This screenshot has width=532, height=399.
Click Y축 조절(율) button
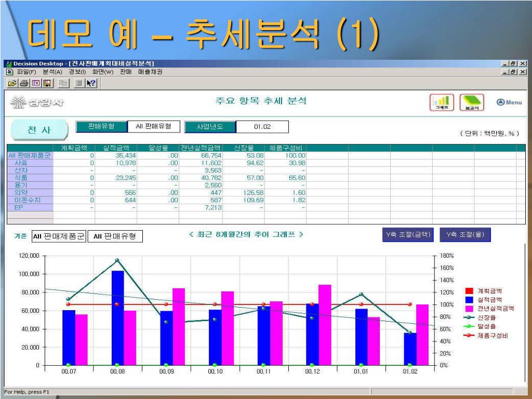coord(465,234)
